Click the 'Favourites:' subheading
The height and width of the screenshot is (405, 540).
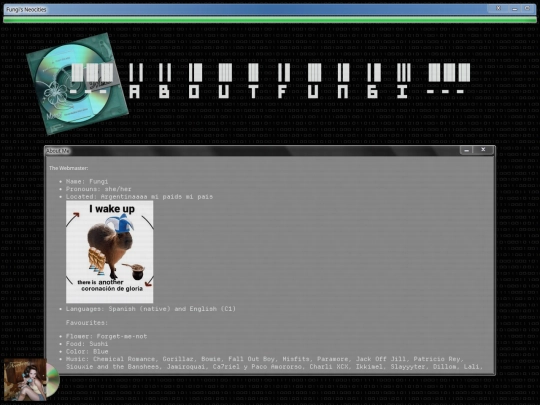click(87, 323)
